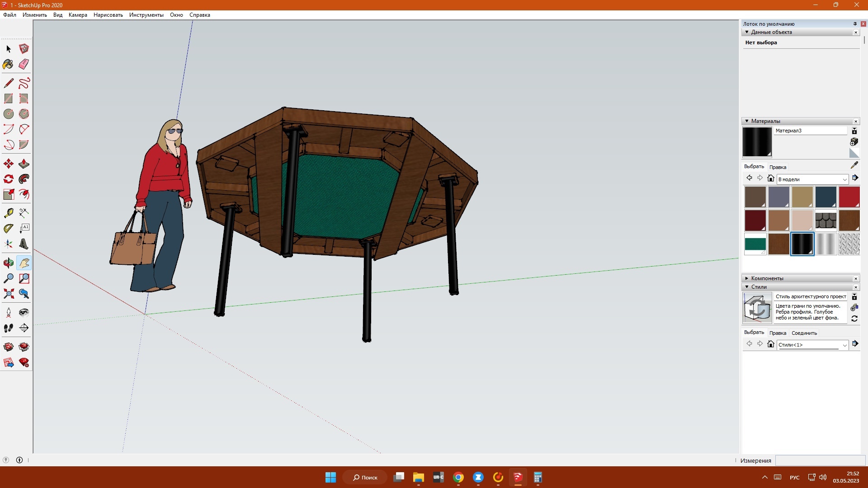Activate the Orbit tool

pyautogui.click(x=9, y=263)
